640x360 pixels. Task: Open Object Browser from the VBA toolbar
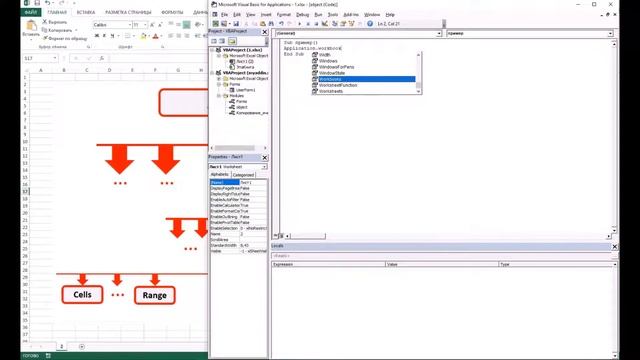tap(351, 24)
